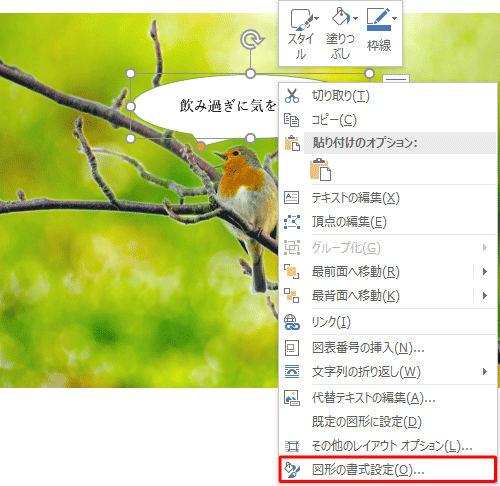Open その他のレイアウト オプション(L)...
This screenshot has width=500, height=486.
[388, 446]
